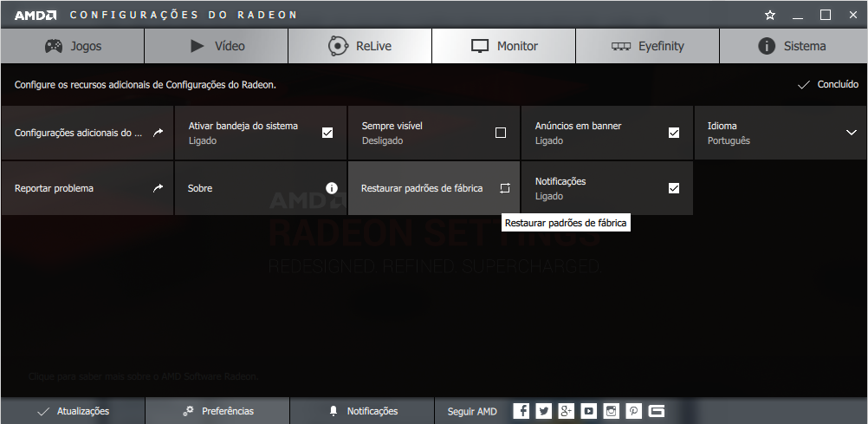
Task: Open the Sobre tile
Action: click(261, 188)
